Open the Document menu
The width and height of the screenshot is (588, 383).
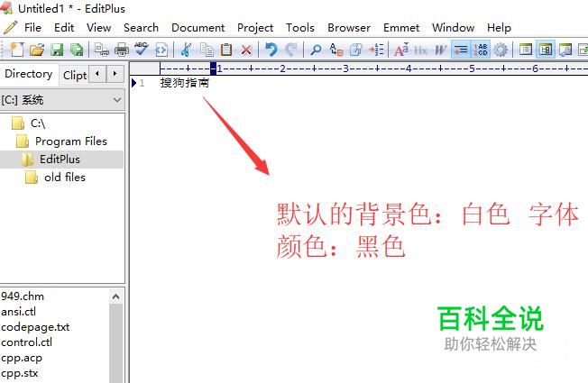click(x=198, y=28)
